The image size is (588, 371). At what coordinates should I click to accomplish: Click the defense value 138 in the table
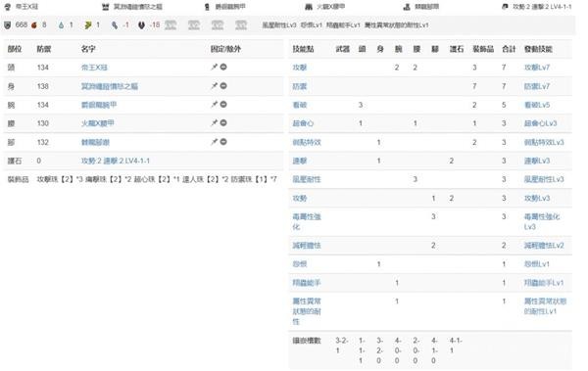click(43, 86)
